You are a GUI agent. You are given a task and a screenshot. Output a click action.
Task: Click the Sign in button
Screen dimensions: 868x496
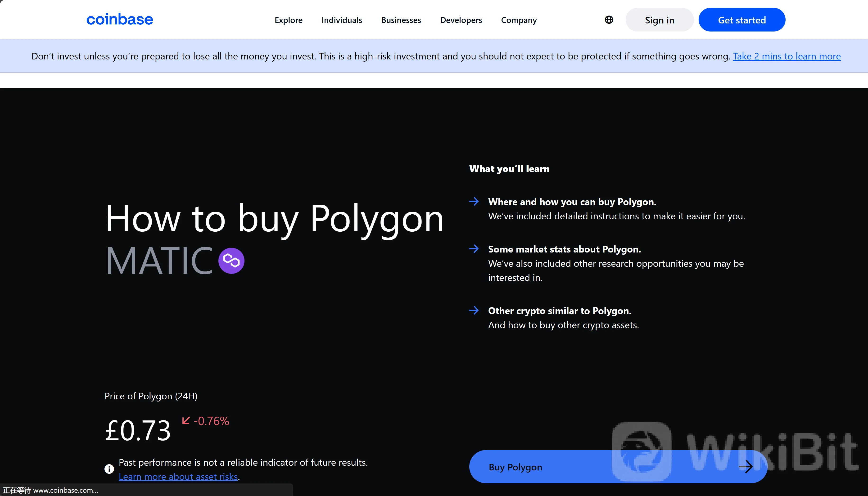[x=660, y=20]
